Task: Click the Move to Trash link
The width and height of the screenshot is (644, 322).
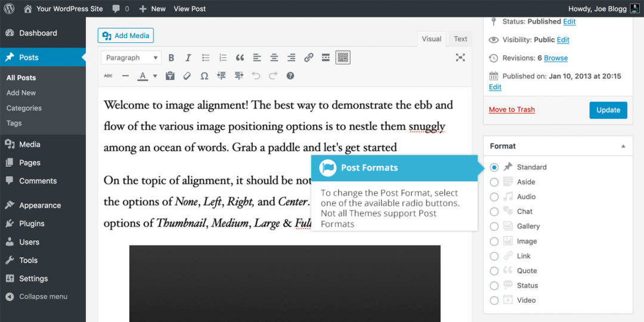Action: point(512,110)
